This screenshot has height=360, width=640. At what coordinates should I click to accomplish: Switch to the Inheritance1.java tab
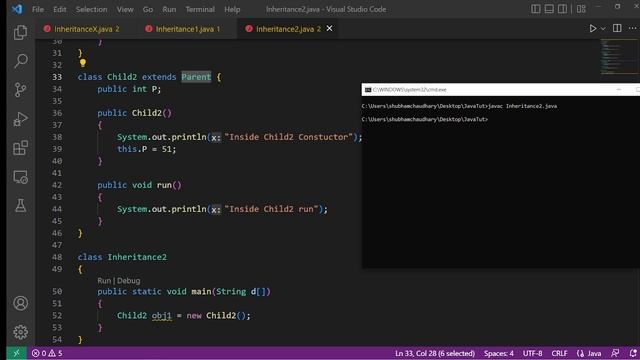(x=188, y=29)
